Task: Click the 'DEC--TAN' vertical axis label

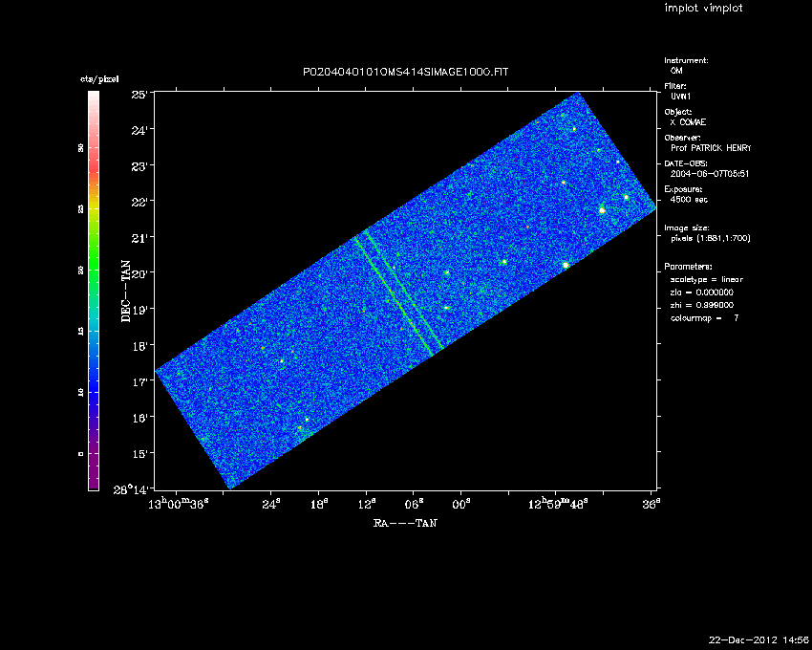Action: (125, 292)
